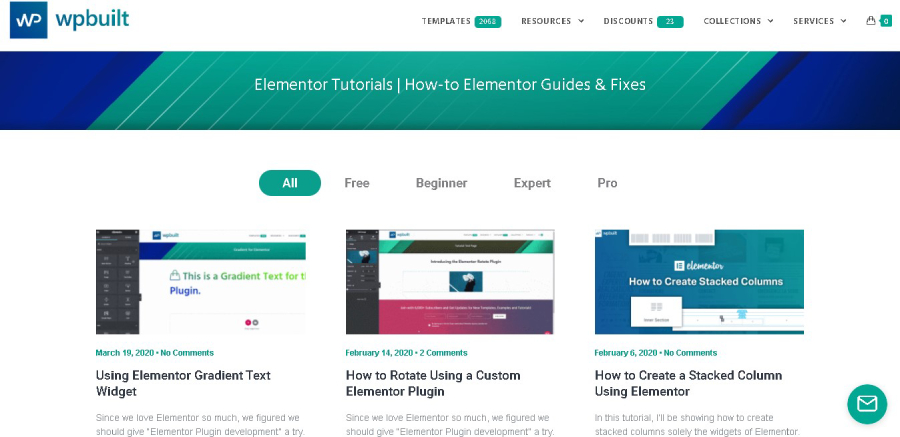The image size is (900, 437).
Task: Select the Beginner filter tab
Action: point(441,183)
